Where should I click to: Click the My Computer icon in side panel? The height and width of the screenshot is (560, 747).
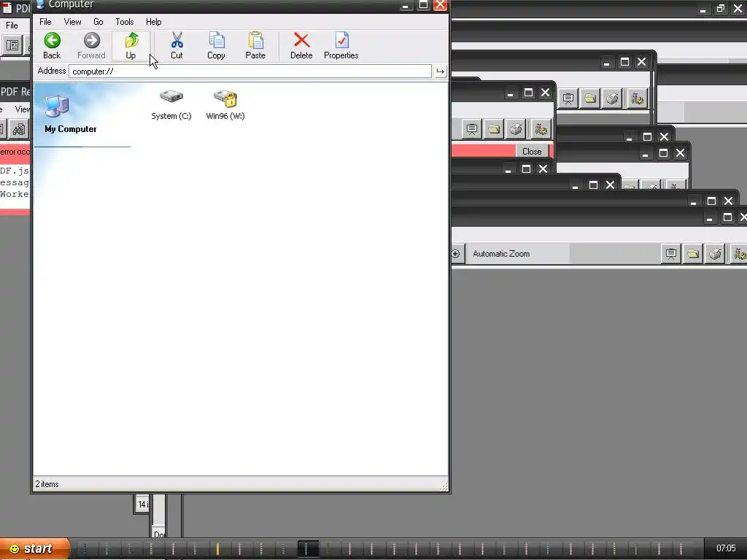pos(57,106)
